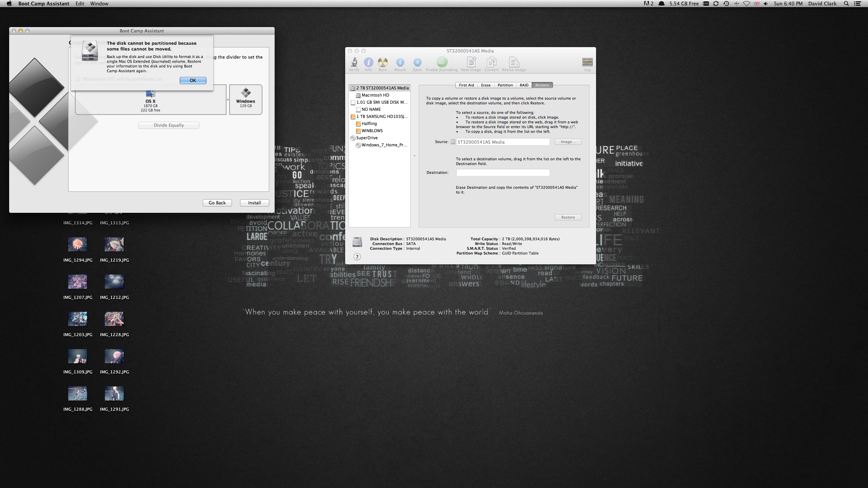Select the 1 TB SAMSUNG HD103SJ disk
Viewport: 868px width, 488px height.
(x=379, y=116)
